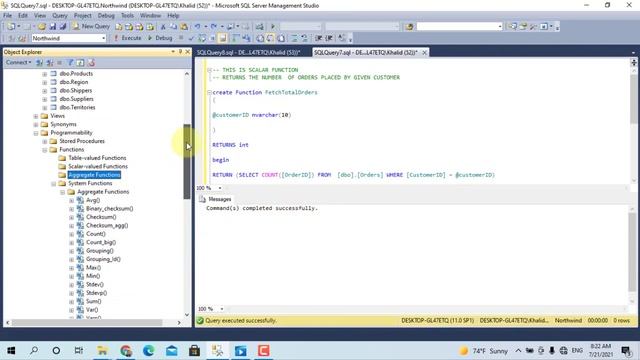
Task: Click the Open File folder icon
Action: [41, 27]
